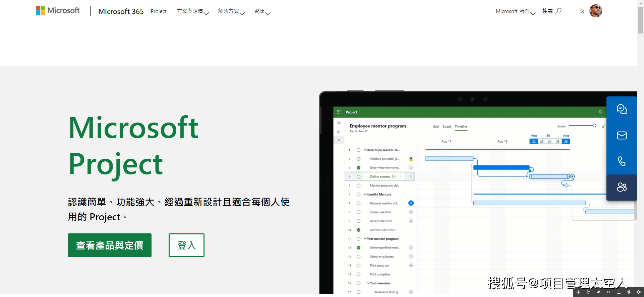
Task: Click 搜尋 search text
Action: pos(547,11)
